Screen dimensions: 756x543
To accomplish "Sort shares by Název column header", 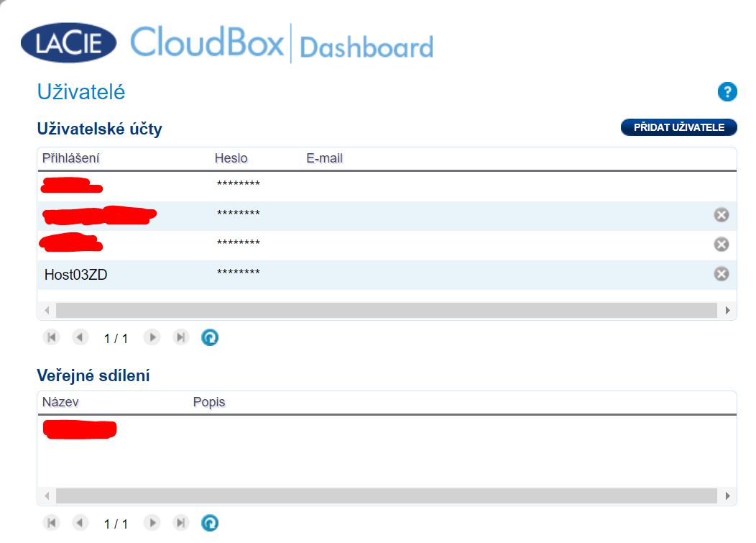I will click(x=60, y=402).
